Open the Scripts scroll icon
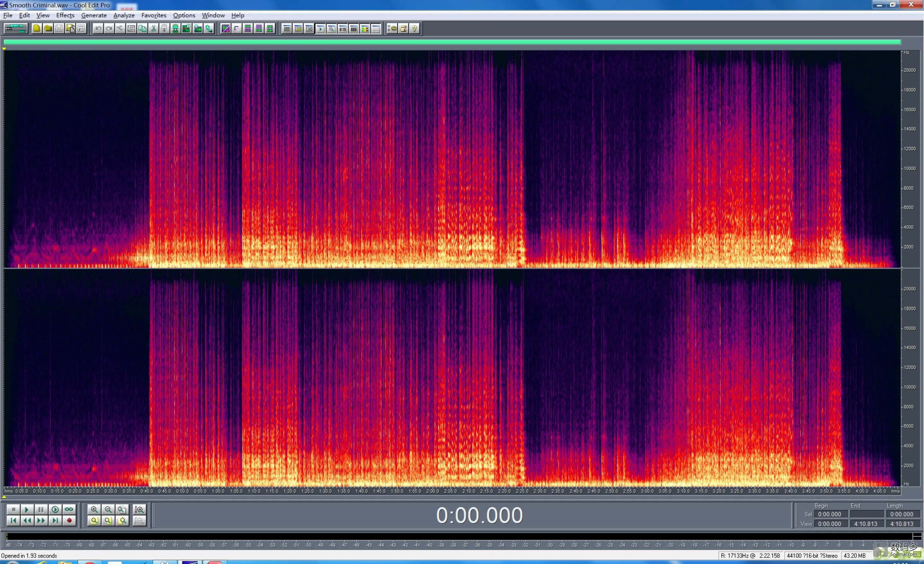Image resolution: width=924 pixels, height=564 pixels. click(x=404, y=29)
